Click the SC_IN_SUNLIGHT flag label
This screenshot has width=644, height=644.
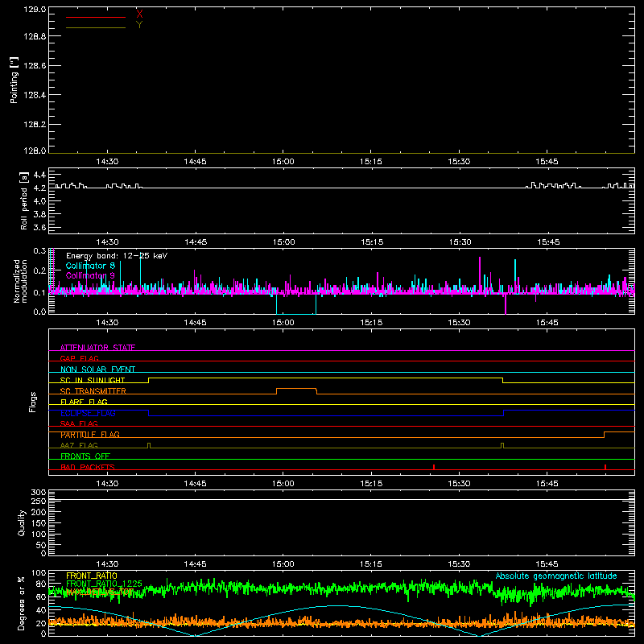[93, 380]
